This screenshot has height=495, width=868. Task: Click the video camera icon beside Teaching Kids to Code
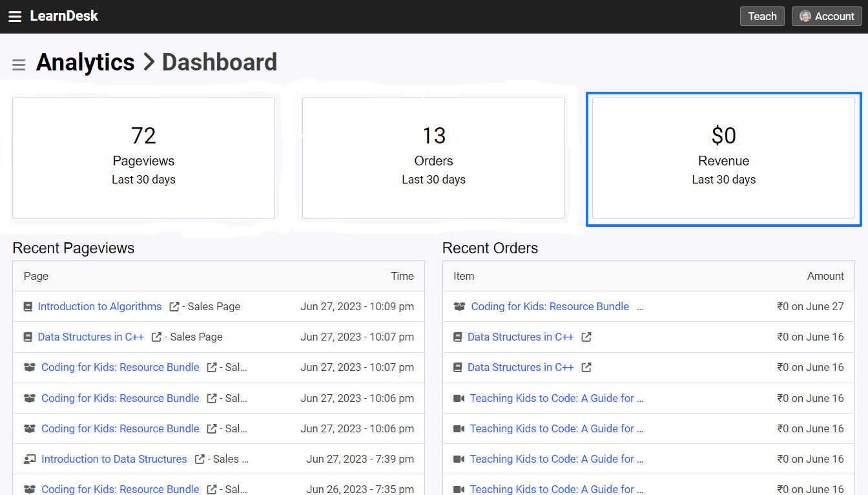pos(459,398)
